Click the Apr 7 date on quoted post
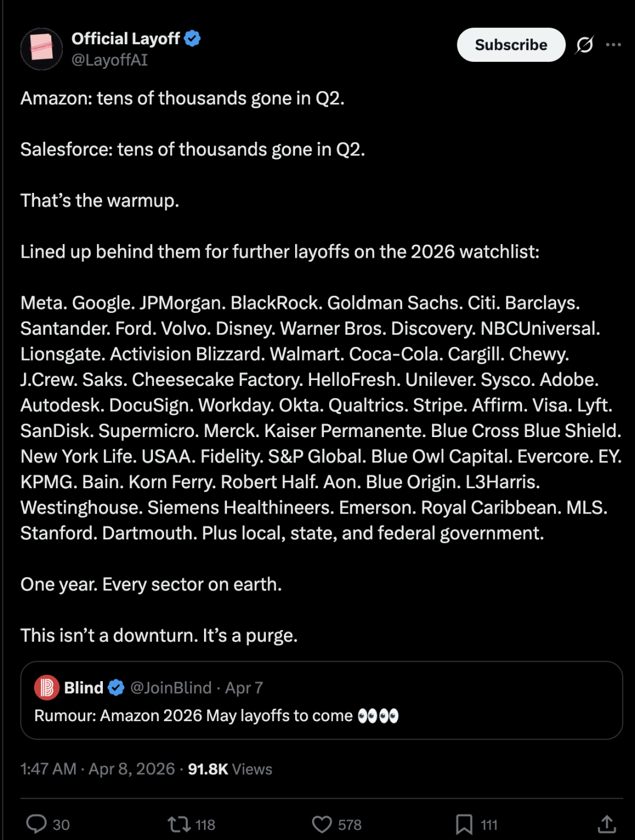635x840 pixels. pyautogui.click(x=244, y=688)
